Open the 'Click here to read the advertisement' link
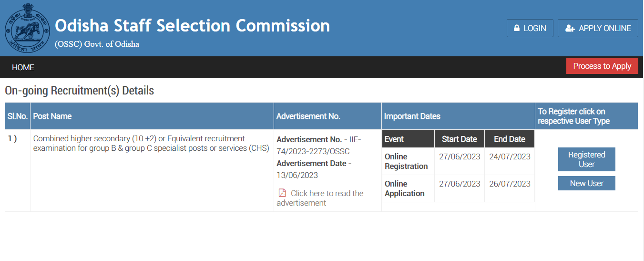The width and height of the screenshot is (644, 261). pos(320,198)
